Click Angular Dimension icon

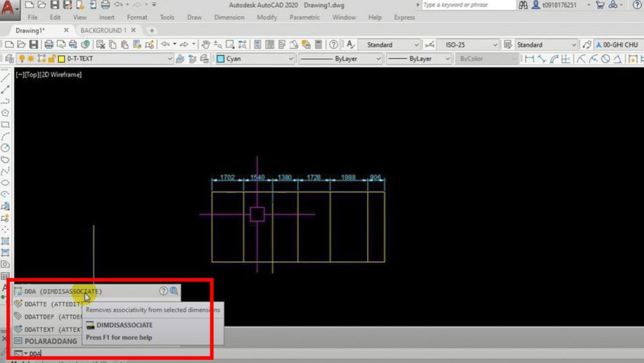pos(618,59)
